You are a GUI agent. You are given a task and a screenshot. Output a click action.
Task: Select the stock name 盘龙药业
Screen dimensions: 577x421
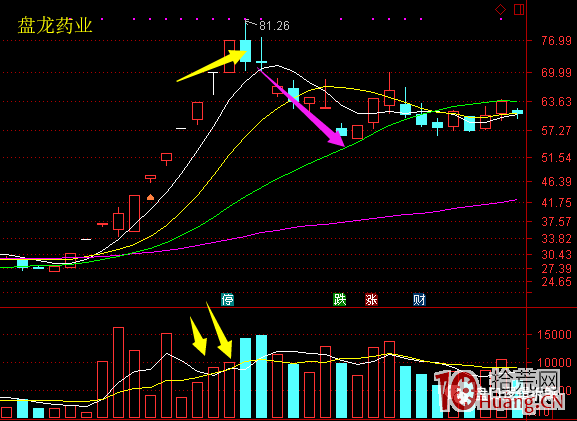tap(55, 26)
